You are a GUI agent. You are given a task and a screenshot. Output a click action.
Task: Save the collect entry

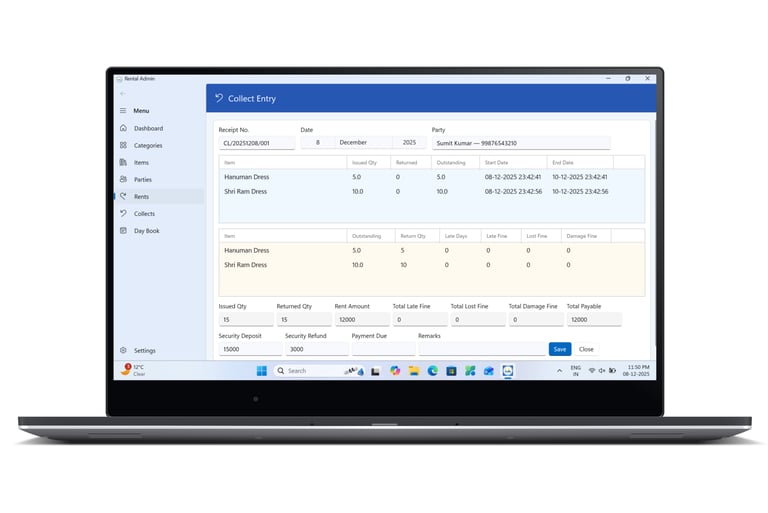[x=560, y=349]
